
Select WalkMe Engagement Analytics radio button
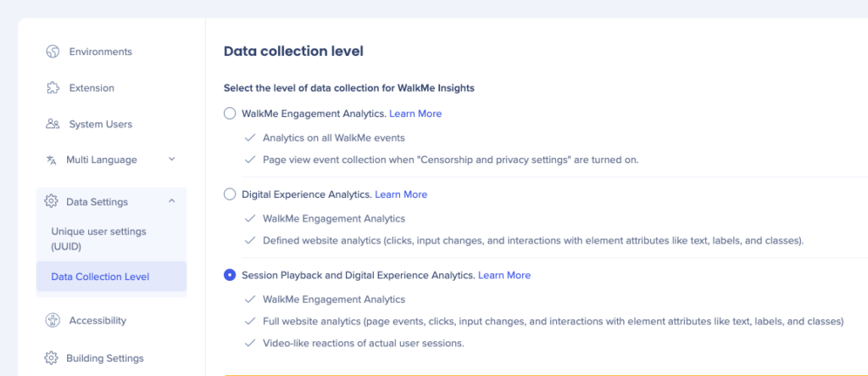[230, 114]
